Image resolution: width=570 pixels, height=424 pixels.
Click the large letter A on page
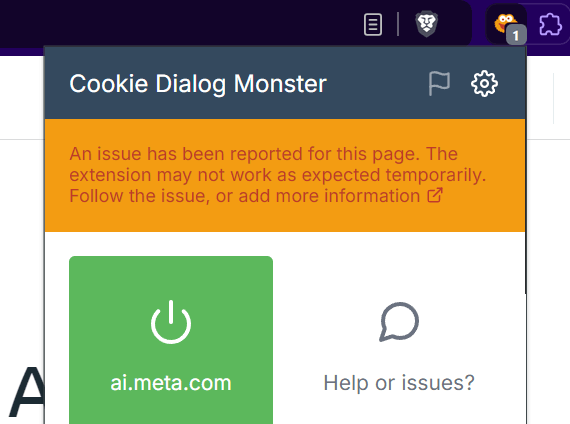[26, 392]
